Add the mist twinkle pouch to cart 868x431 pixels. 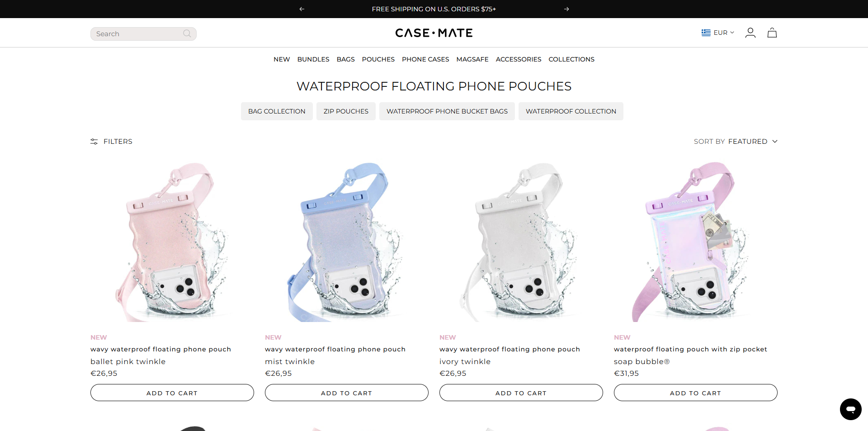(x=346, y=393)
